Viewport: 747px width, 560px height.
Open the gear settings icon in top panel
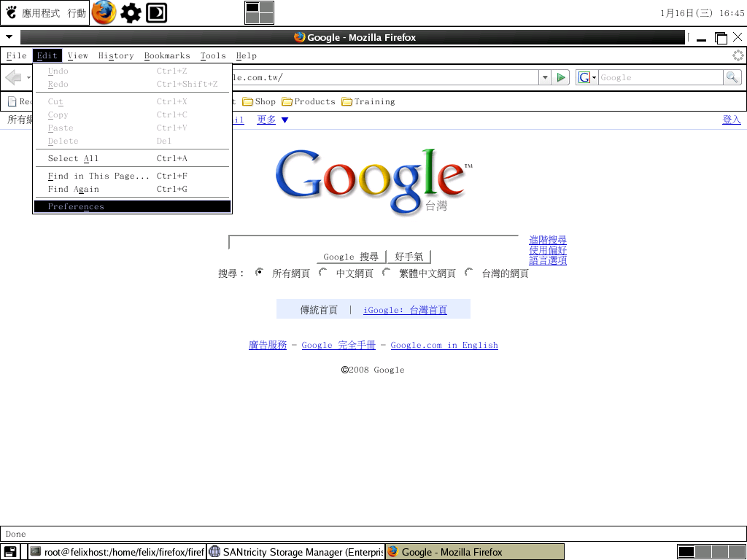pyautogui.click(x=131, y=13)
